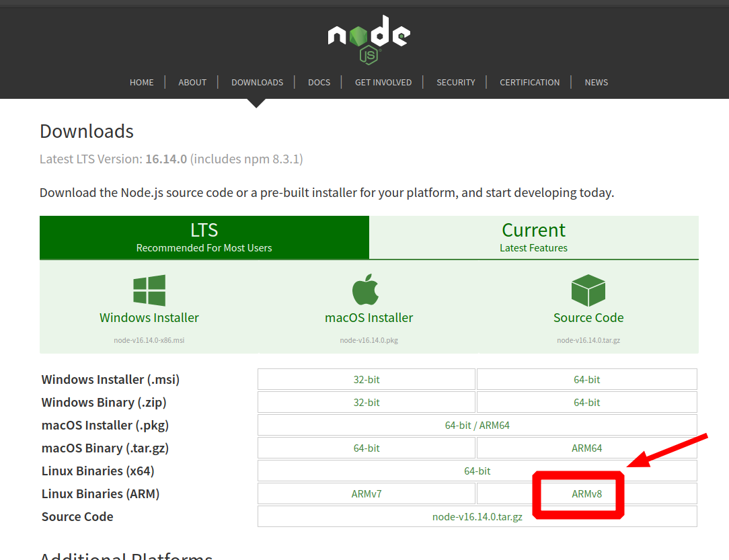Screen dimensions: 729x560
Task: Click the Source Code row label
Action: (x=77, y=516)
